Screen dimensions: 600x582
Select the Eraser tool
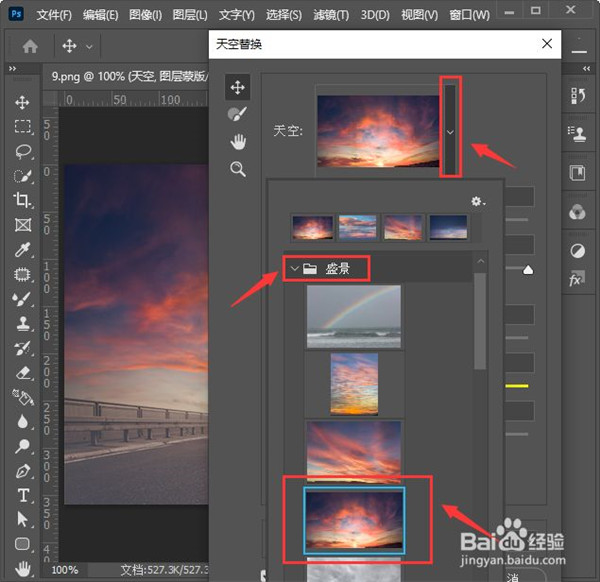22,372
